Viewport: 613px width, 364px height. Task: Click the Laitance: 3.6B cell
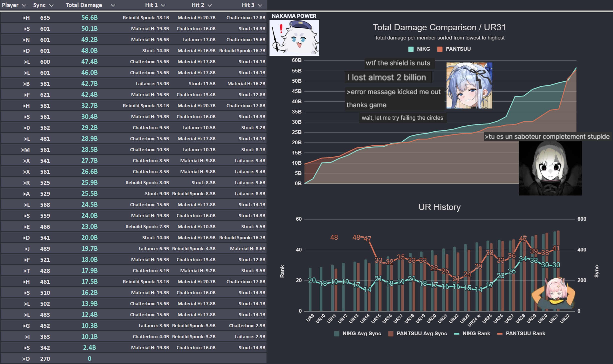pyautogui.click(x=154, y=326)
